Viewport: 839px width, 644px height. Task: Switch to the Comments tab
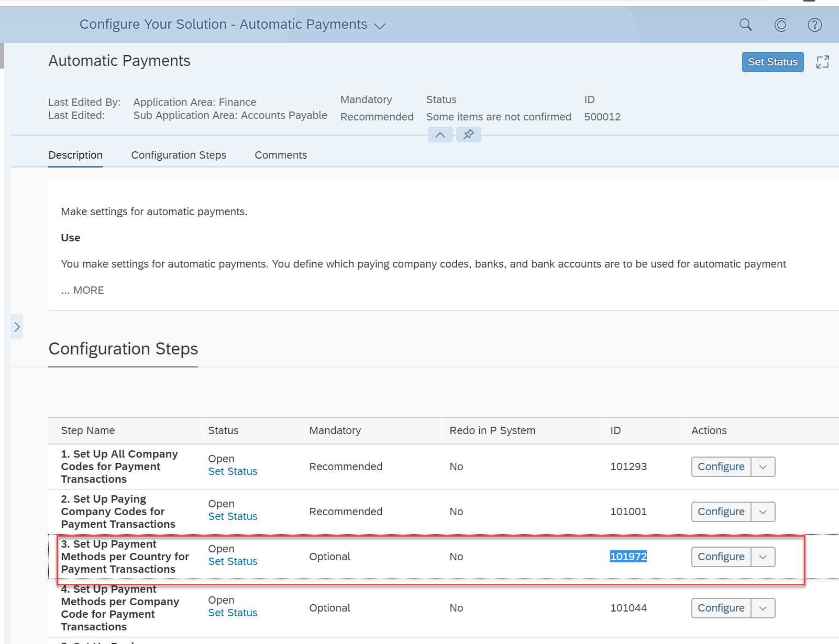pyautogui.click(x=281, y=155)
